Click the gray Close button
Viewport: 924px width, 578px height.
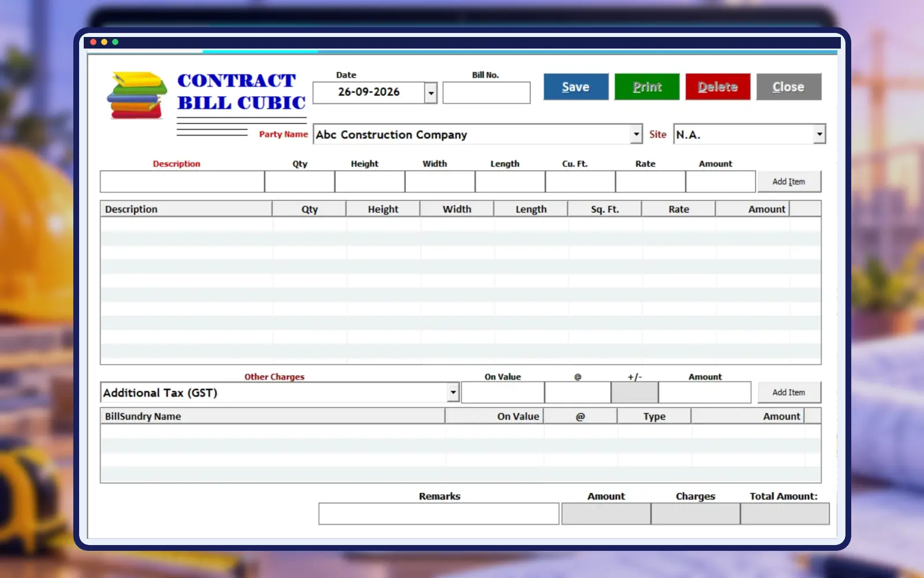[x=789, y=87]
